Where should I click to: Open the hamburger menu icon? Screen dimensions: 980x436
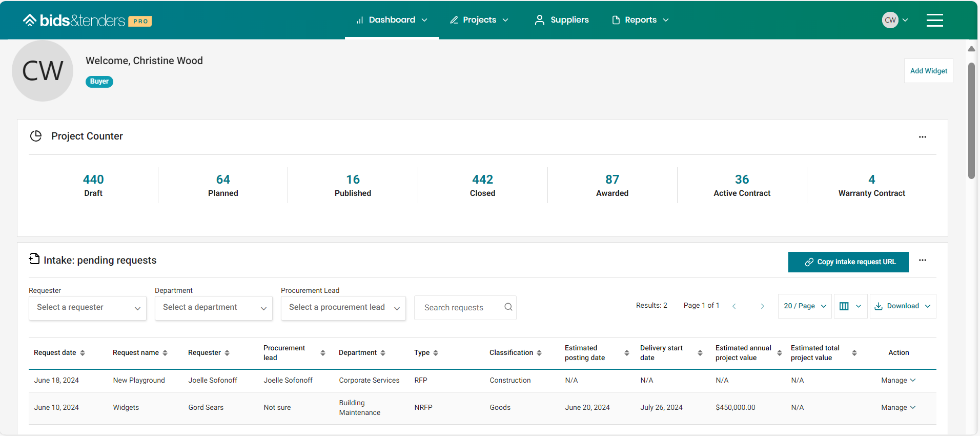click(x=934, y=20)
